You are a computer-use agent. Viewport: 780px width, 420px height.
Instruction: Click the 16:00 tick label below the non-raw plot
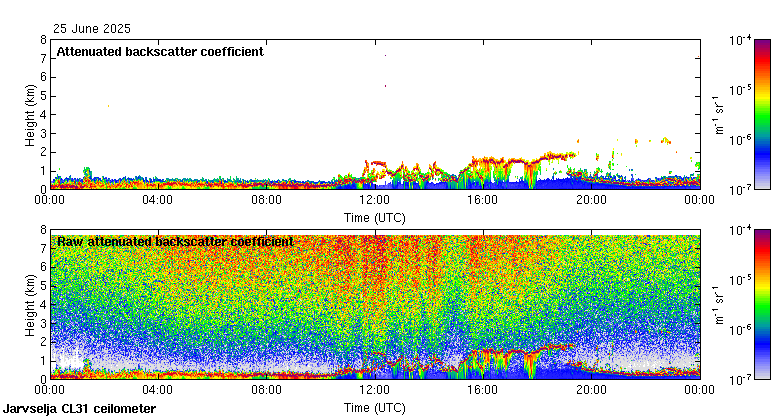[483, 200]
